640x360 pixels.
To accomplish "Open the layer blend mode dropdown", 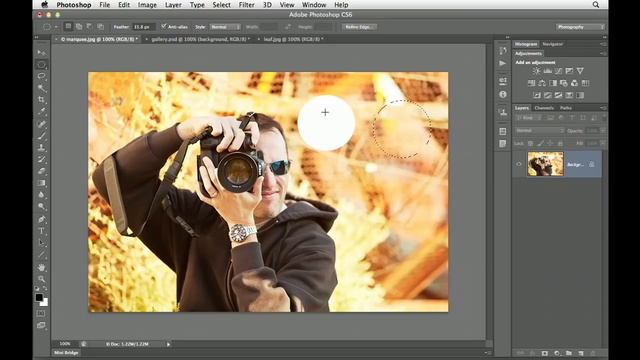I will (x=540, y=131).
